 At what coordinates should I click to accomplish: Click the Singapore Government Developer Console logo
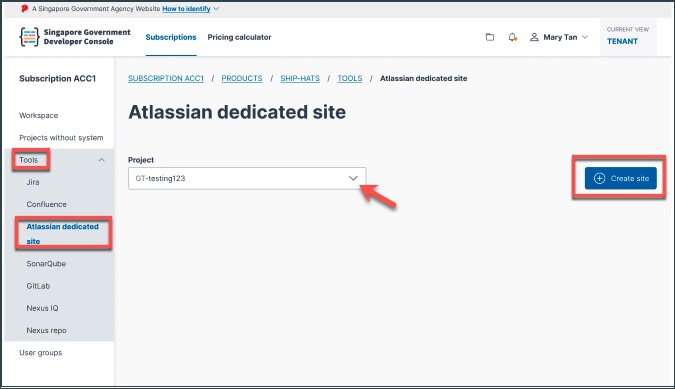click(x=75, y=37)
